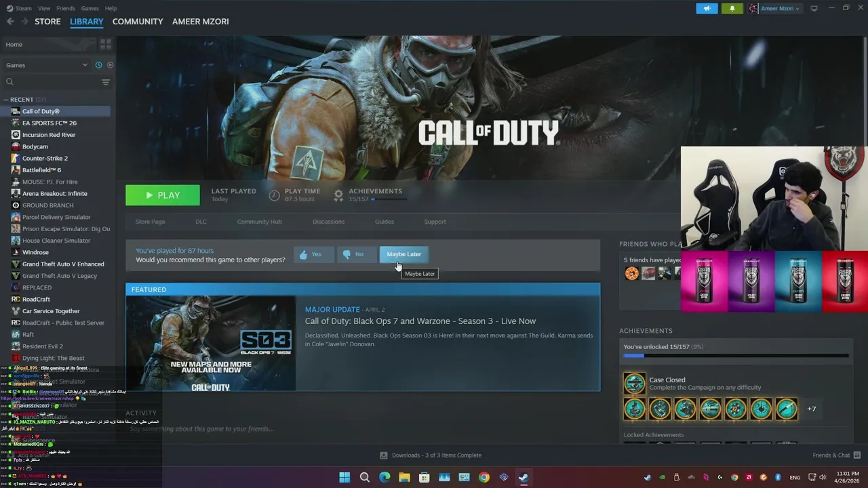This screenshot has width=868, height=488.
Task: Click the Bluetooth system tray icon
Action: (x=778, y=477)
